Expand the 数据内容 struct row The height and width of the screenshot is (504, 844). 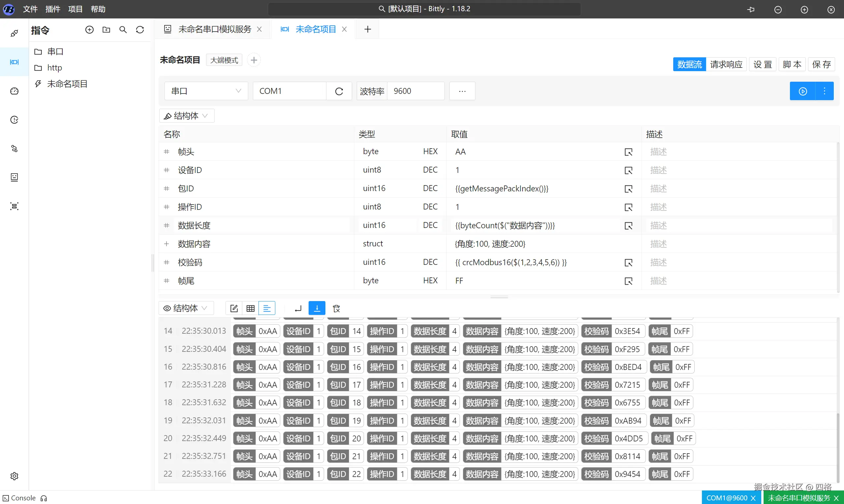click(166, 244)
